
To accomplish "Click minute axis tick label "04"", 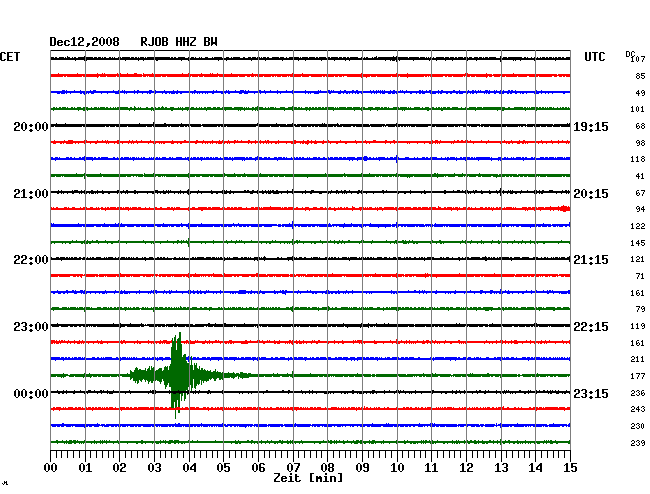I will click(189, 468).
